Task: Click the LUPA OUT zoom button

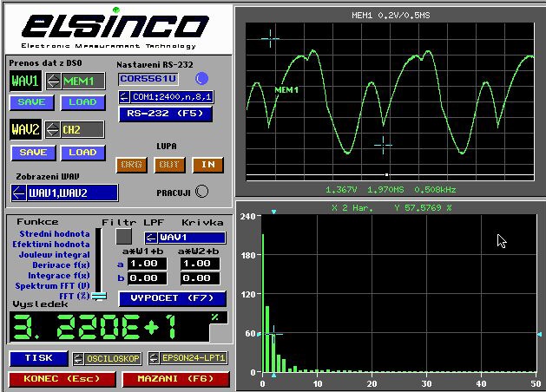Action: (x=169, y=165)
